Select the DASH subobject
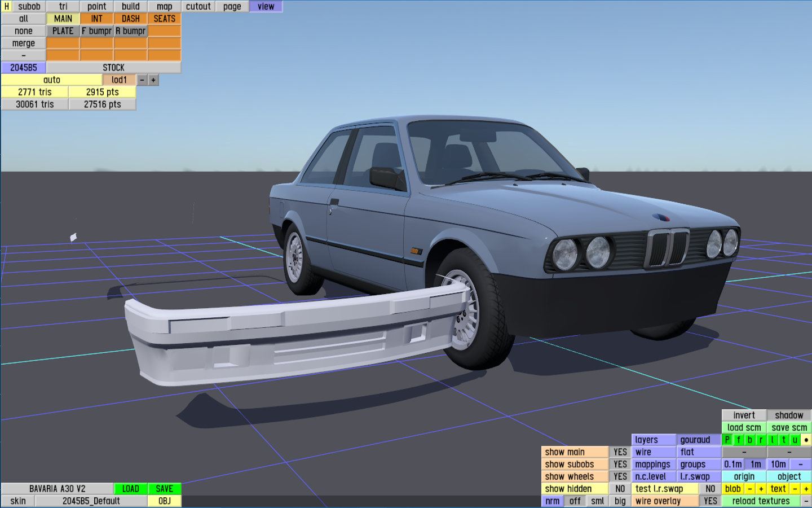Viewport: 812px width, 508px height. (x=131, y=19)
